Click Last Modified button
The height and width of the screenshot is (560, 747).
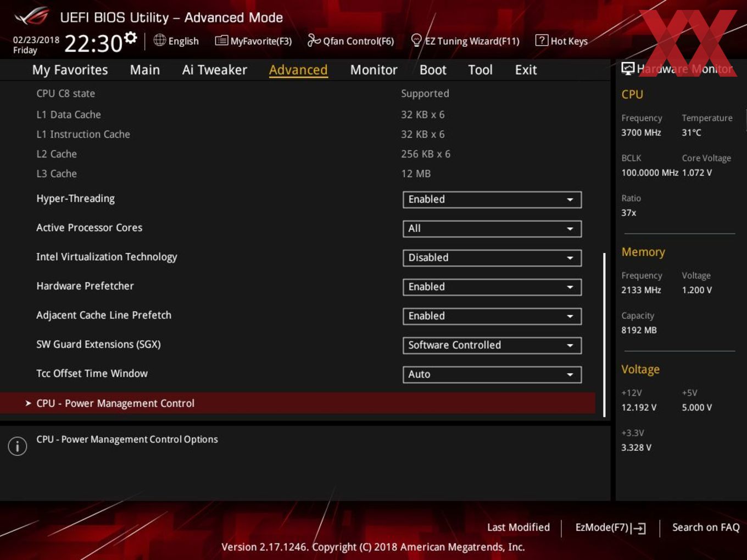tap(519, 527)
